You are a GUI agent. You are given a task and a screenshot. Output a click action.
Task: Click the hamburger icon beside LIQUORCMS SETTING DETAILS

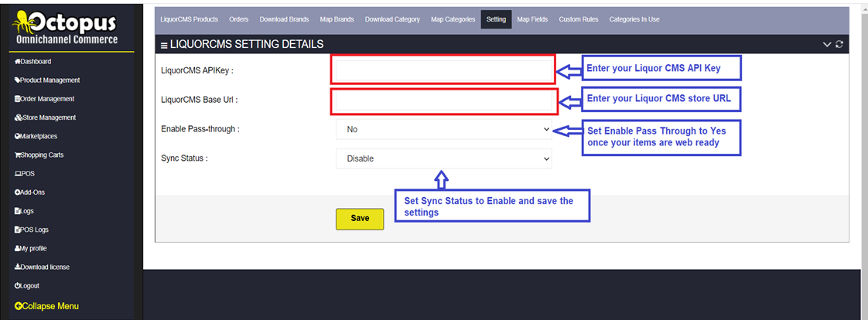click(x=164, y=46)
